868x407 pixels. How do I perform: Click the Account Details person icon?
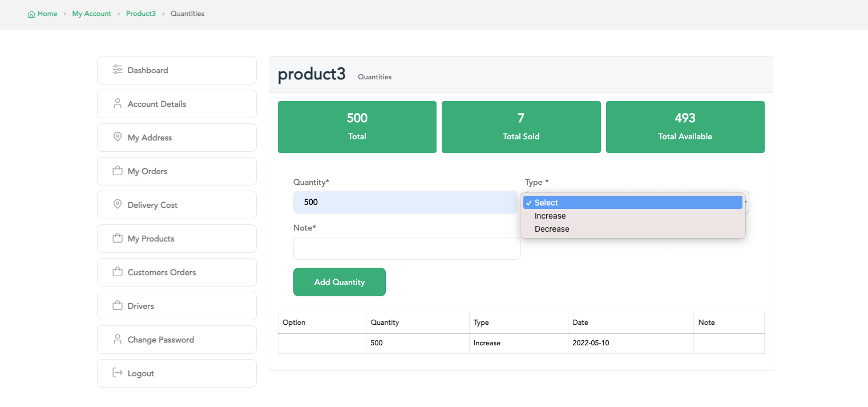(118, 103)
